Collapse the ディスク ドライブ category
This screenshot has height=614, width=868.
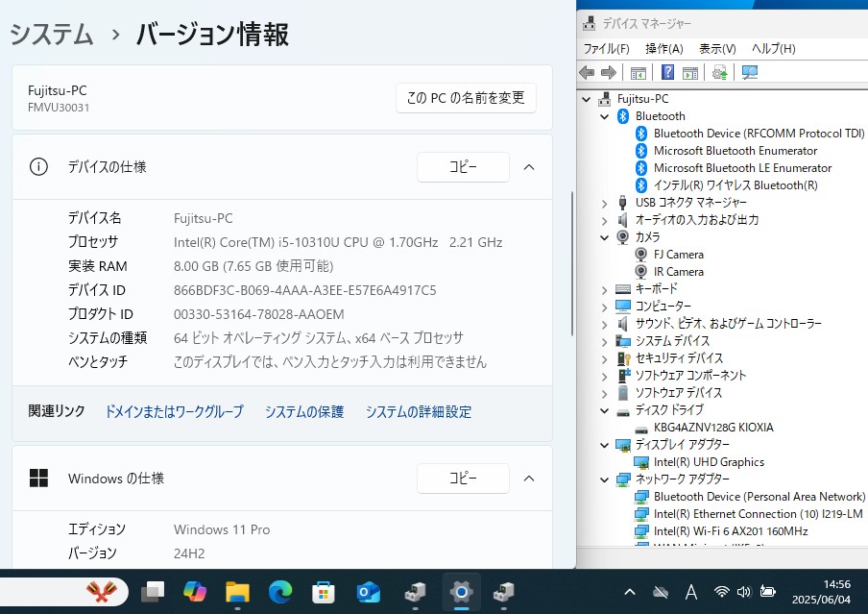605,410
